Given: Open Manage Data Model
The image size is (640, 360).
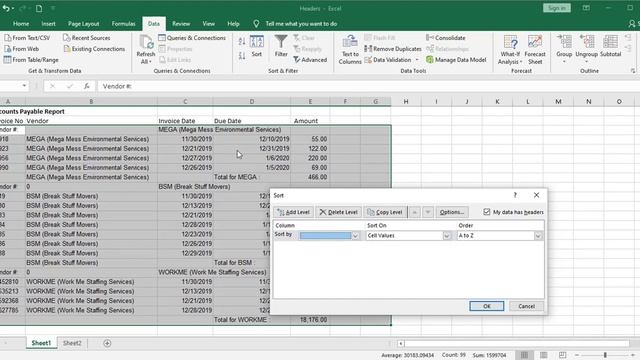Looking at the screenshot, I should pyautogui.click(x=456, y=60).
